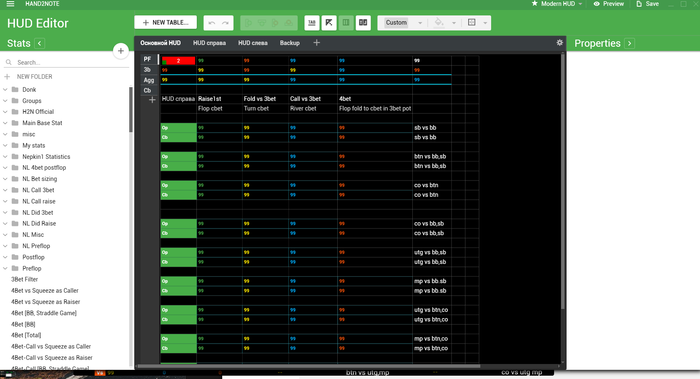Click the NL Did Raise folder icon
Viewport: 700px width, 379px height.
[x=15, y=224]
